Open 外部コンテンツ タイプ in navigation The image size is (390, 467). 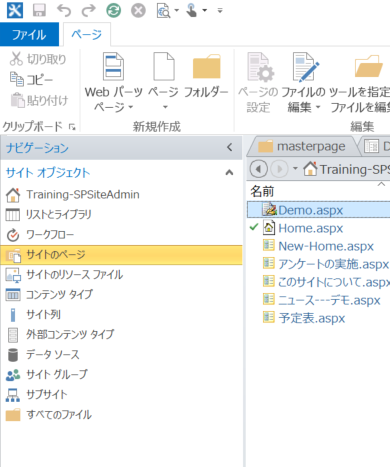click(121, 334)
